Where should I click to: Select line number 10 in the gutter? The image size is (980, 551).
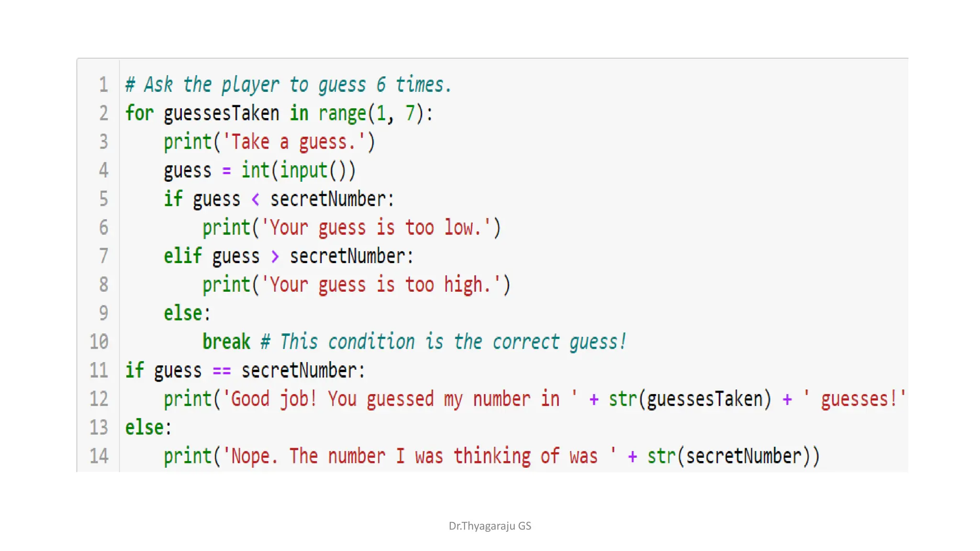pos(99,342)
